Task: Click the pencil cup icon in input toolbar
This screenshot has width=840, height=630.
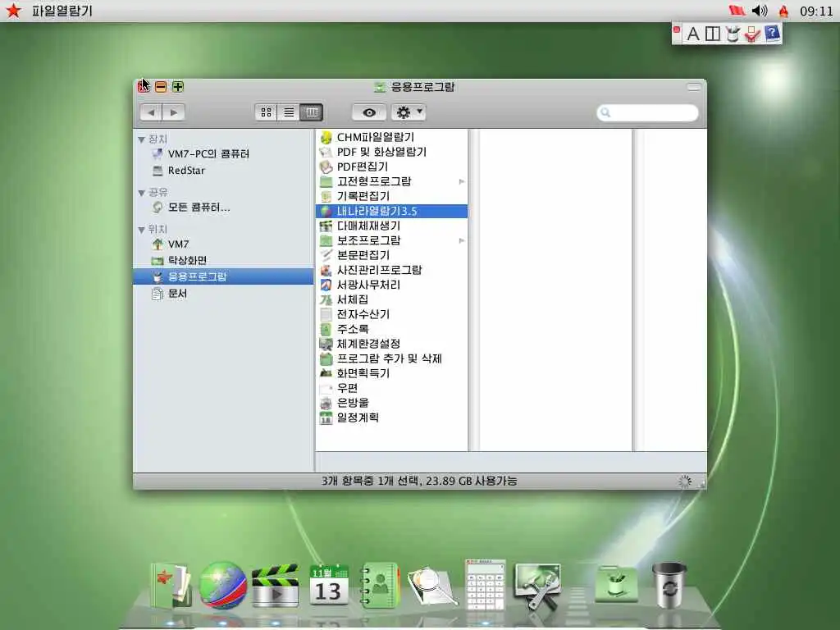Action: (733, 34)
